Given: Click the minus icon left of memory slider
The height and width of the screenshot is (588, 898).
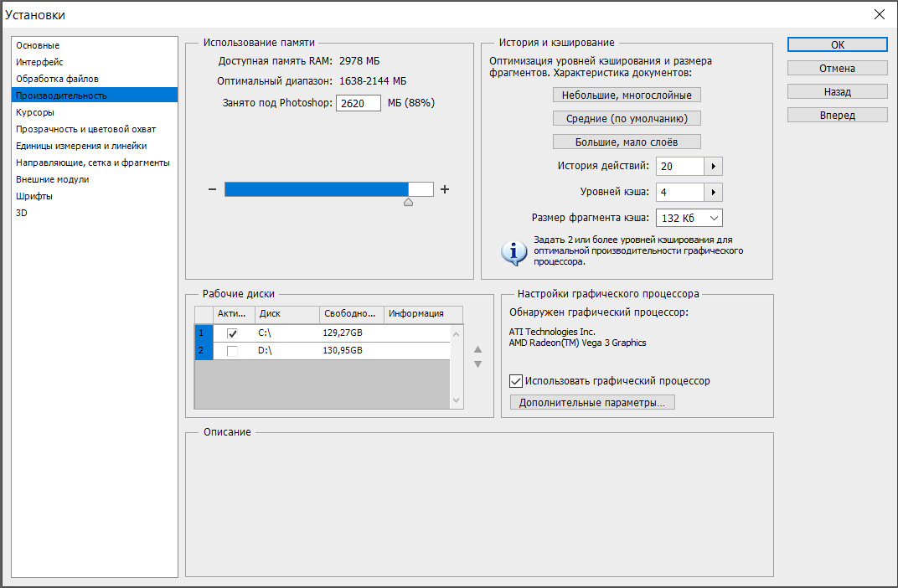Looking at the screenshot, I should click(x=212, y=189).
